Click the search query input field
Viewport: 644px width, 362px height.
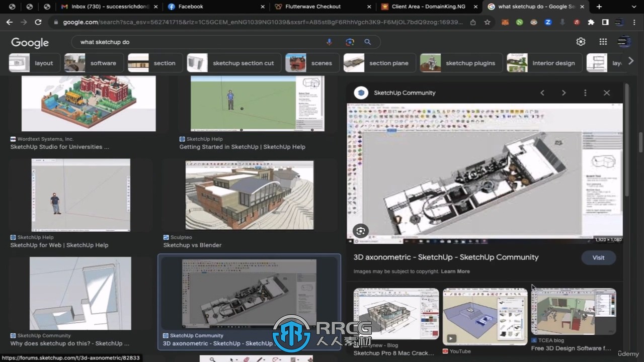tap(201, 42)
